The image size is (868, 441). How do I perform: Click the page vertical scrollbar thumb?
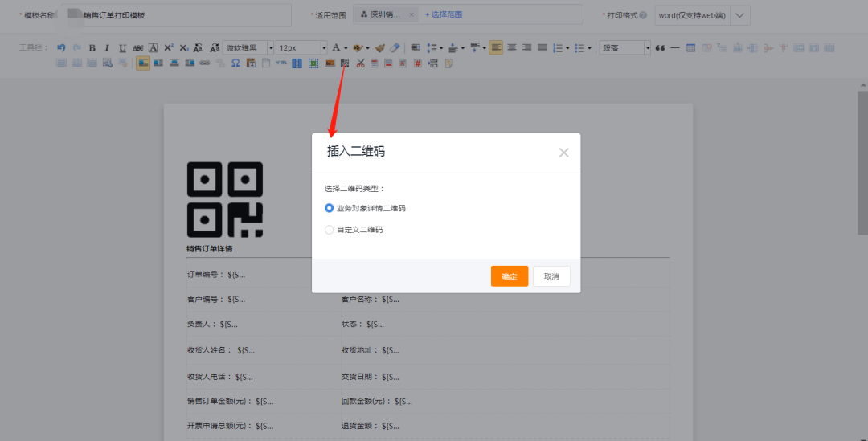tap(863, 163)
